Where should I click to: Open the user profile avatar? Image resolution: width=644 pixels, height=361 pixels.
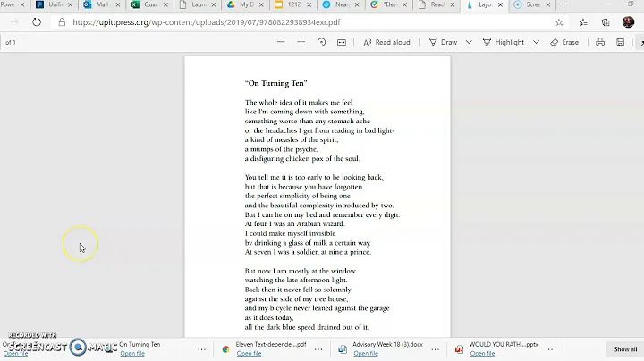pyautogui.click(x=628, y=22)
